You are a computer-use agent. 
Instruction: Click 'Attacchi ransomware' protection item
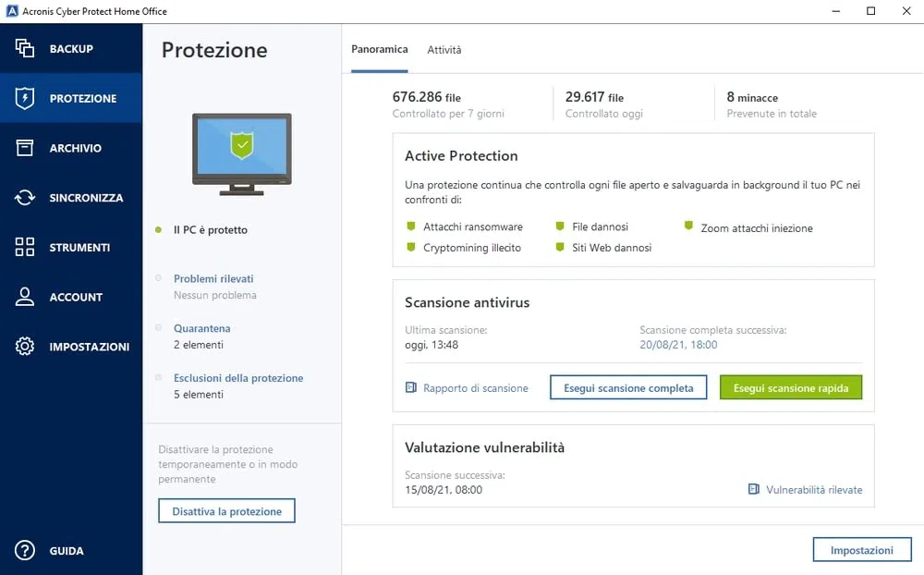(472, 226)
